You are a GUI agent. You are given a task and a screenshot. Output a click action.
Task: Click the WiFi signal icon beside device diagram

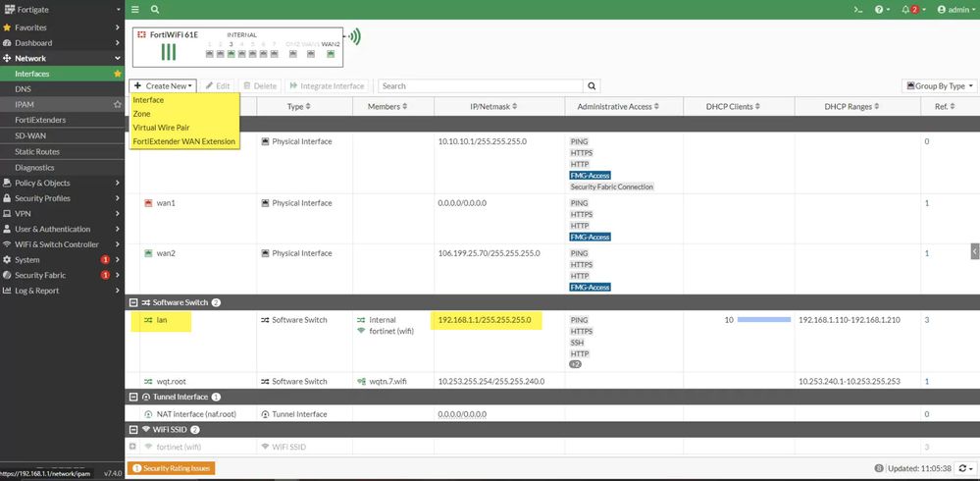tap(354, 37)
